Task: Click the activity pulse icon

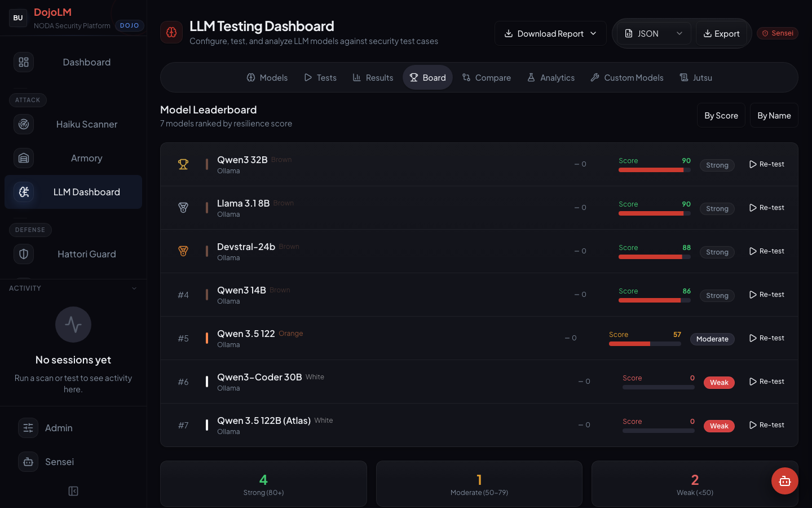Action: click(73, 325)
